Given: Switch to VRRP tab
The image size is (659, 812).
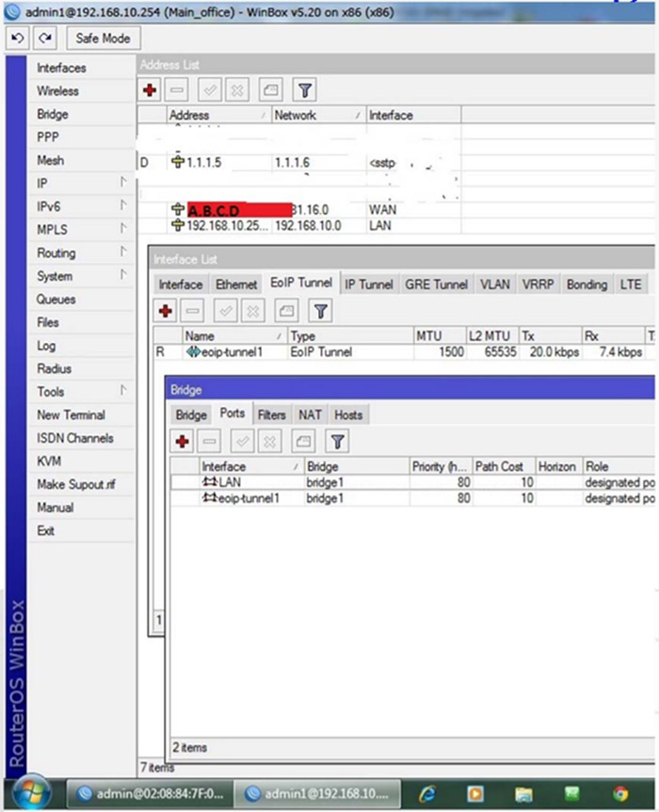Looking at the screenshot, I should pyautogui.click(x=538, y=284).
